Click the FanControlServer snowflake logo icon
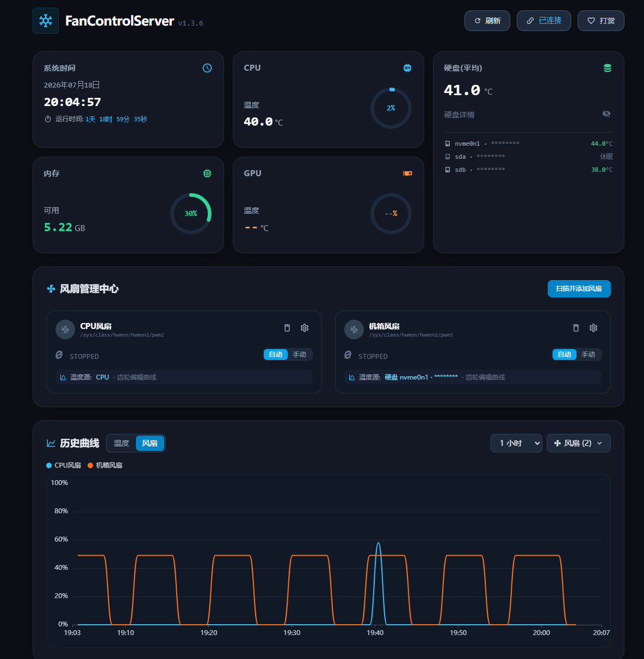The height and width of the screenshot is (659, 644). [46, 21]
